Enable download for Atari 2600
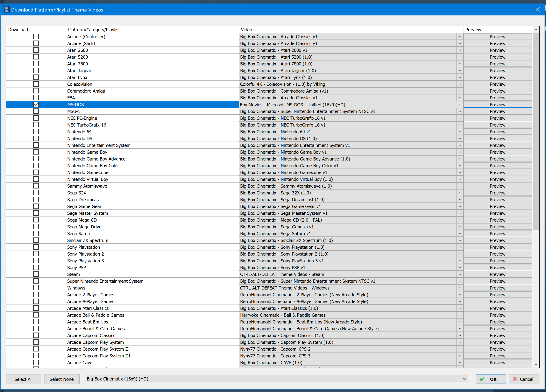Viewport: 546px width, 392px height. tap(36, 50)
